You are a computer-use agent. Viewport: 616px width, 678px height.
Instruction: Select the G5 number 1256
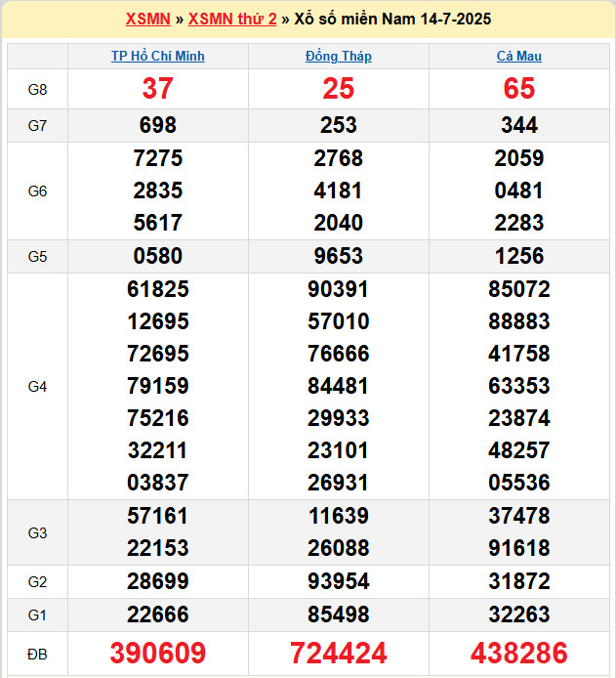click(x=518, y=256)
